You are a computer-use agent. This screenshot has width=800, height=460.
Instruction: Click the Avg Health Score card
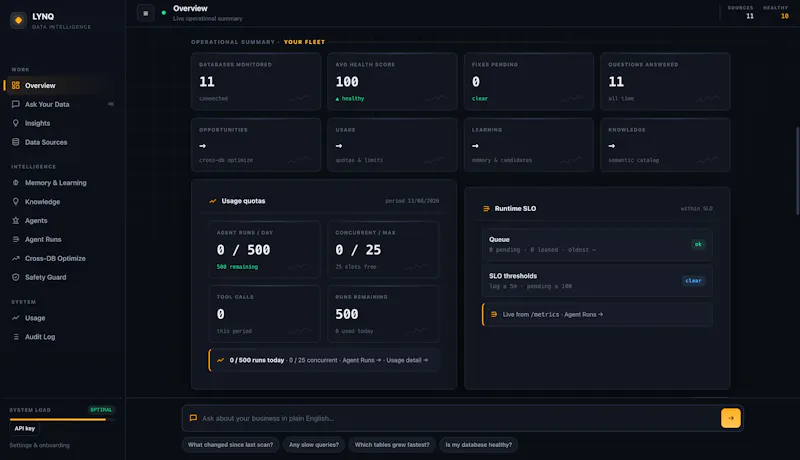coord(392,82)
